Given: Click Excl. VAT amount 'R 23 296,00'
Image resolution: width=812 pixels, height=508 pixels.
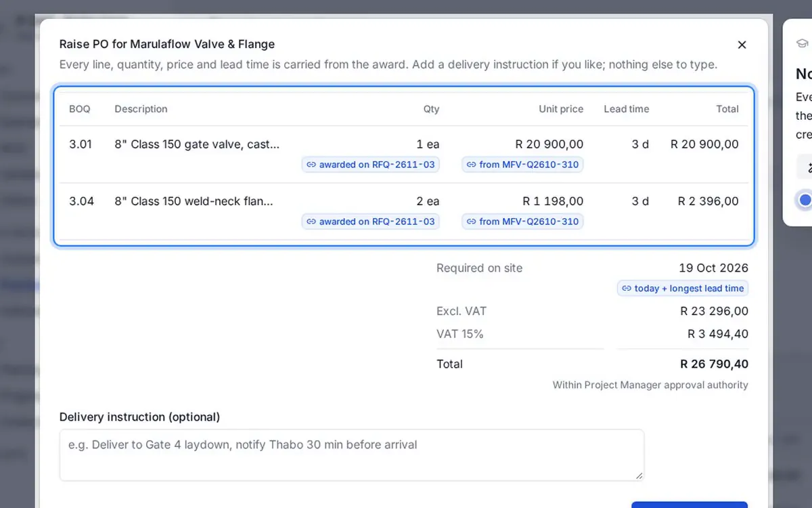Looking at the screenshot, I should click(715, 312).
